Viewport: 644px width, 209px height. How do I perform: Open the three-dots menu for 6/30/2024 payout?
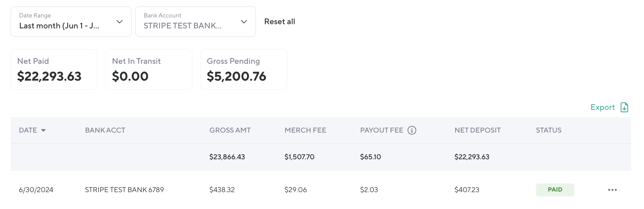612,190
